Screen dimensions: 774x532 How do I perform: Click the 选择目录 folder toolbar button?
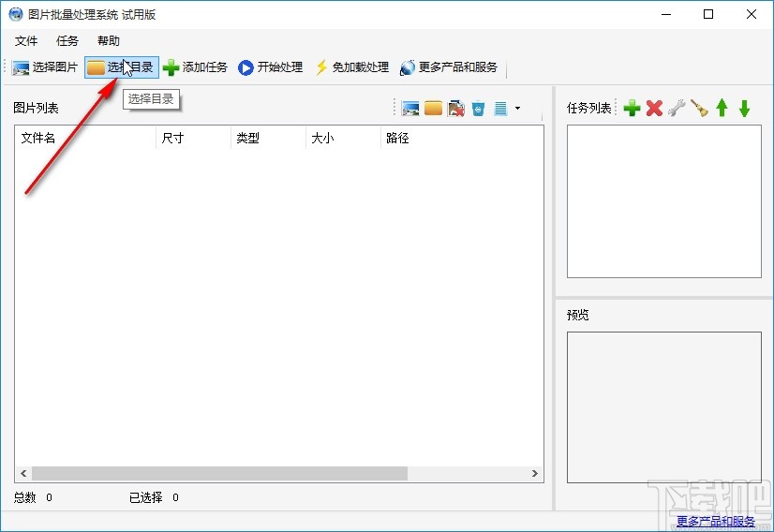pyautogui.click(x=122, y=67)
